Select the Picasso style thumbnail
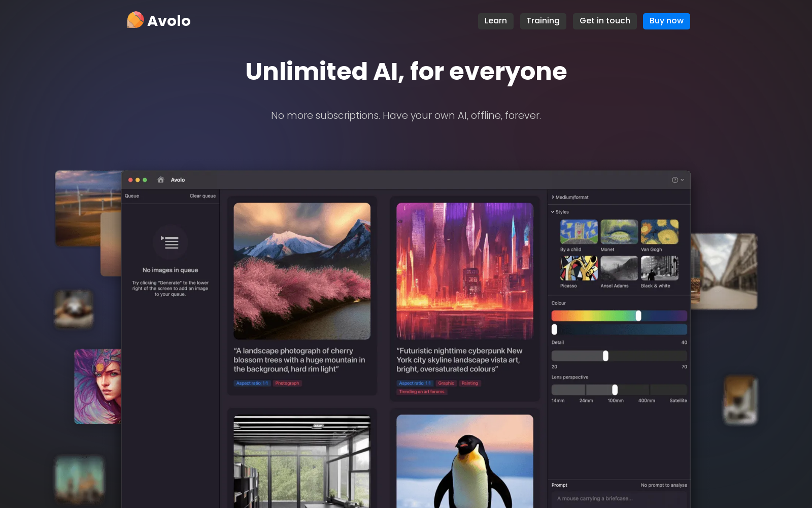This screenshot has height=508, width=812. click(x=579, y=268)
